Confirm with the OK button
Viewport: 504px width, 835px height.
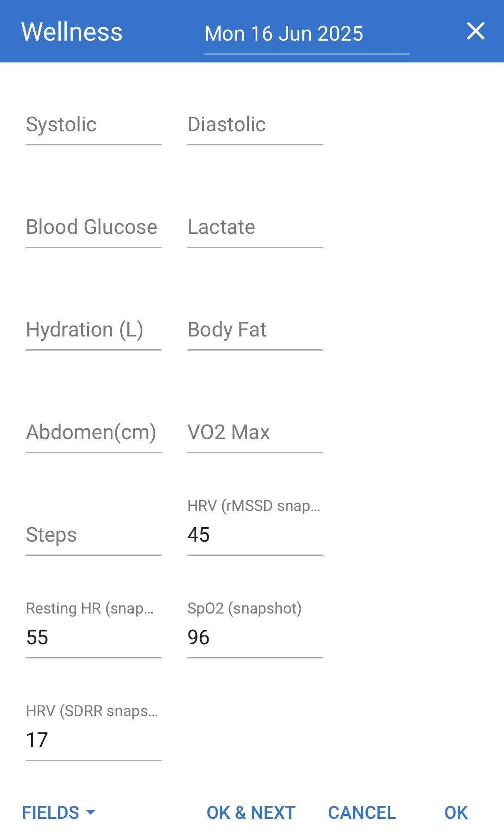pos(456,812)
